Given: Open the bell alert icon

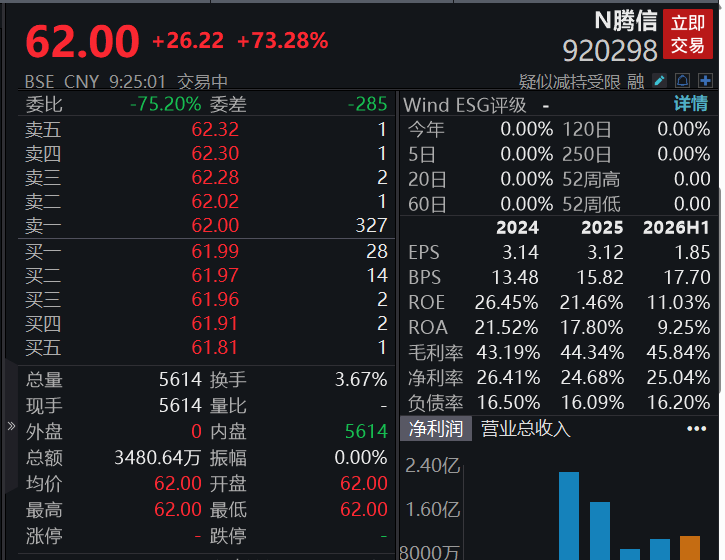Looking at the screenshot, I should (x=682, y=81).
